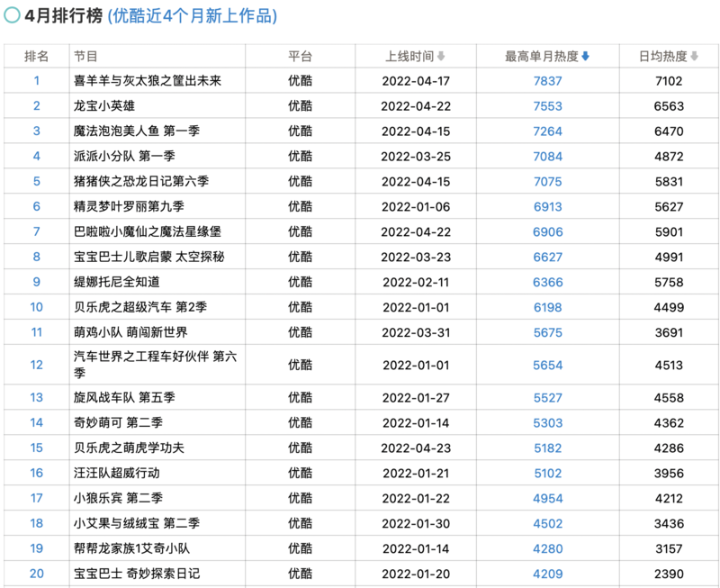Viewport: 720px width, 588px height.
Task: Select 魔法泡泡美人鱼 第一季 program name
Action: pyautogui.click(x=137, y=131)
